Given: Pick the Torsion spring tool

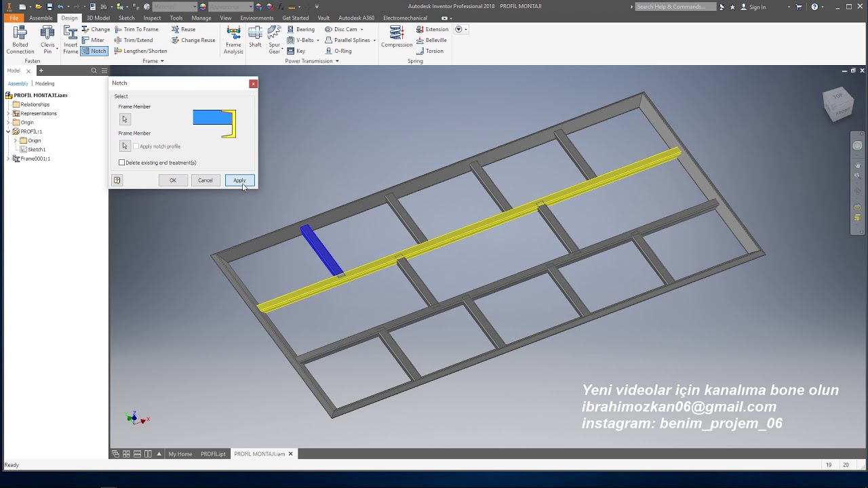Looking at the screenshot, I should pos(429,51).
